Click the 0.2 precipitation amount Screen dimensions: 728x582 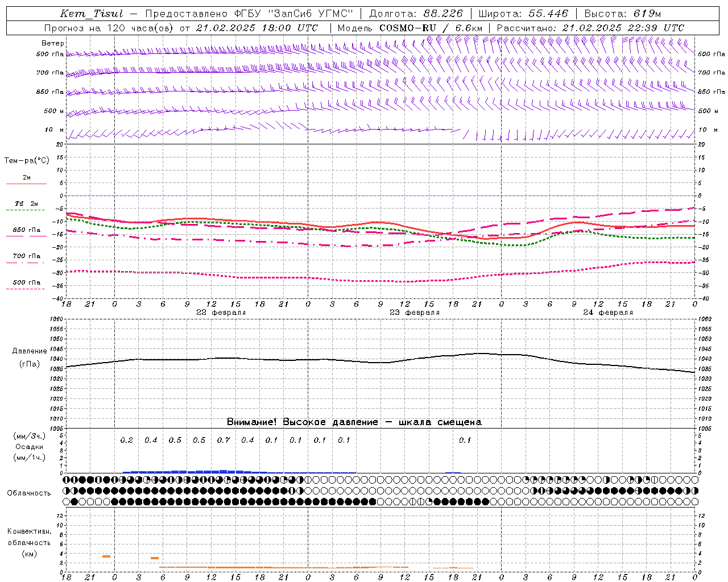pos(126,440)
